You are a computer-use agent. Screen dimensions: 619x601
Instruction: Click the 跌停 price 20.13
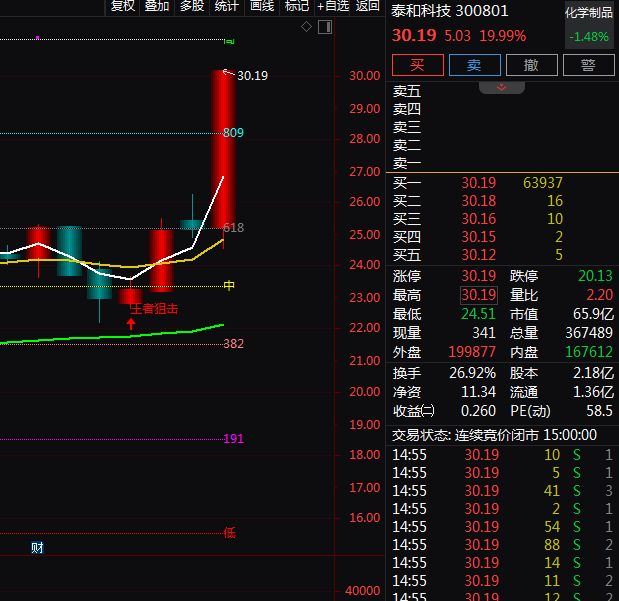[x=595, y=276]
